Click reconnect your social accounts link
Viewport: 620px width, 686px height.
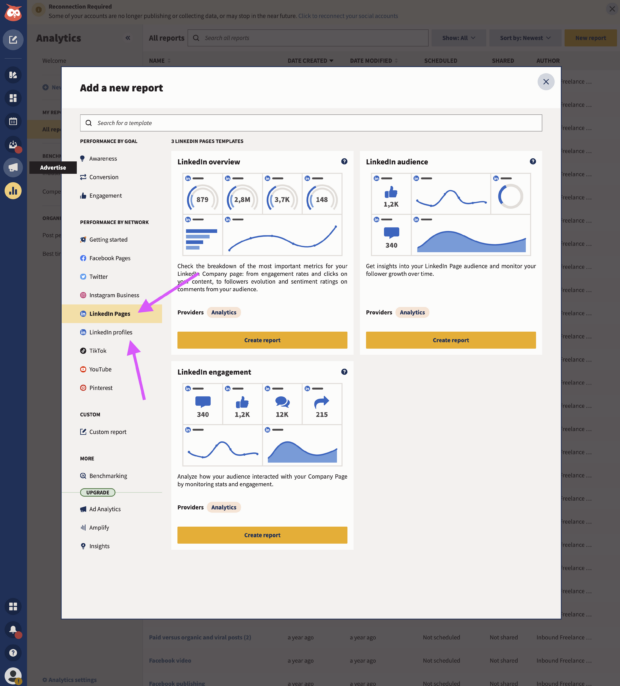coord(348,16)
